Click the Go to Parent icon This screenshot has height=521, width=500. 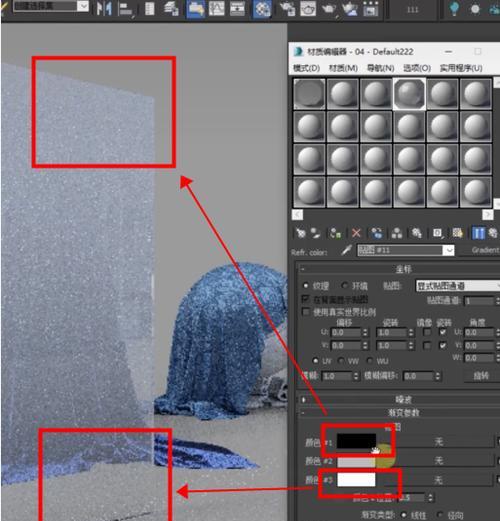tap(493, 233)
